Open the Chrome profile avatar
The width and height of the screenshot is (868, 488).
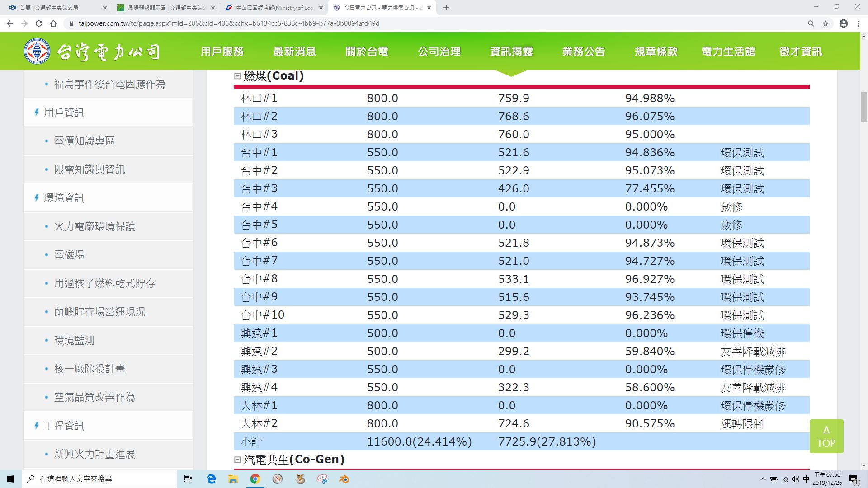(x=844, y=23)
